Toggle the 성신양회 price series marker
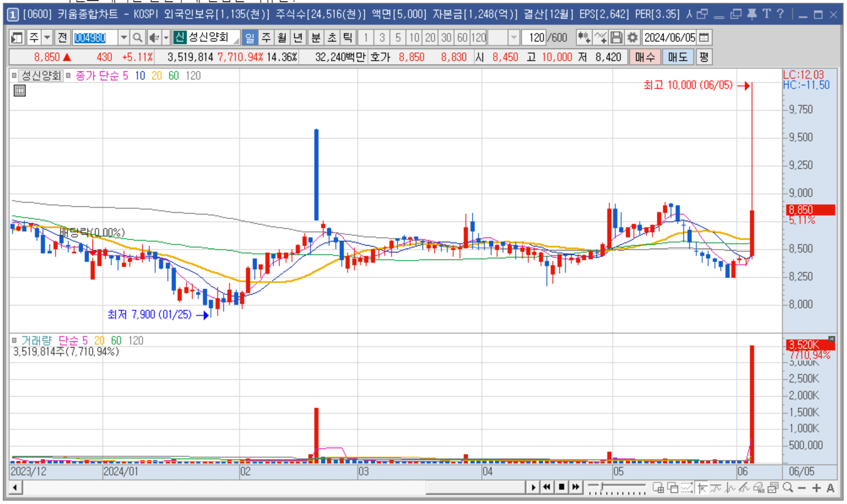This screenshot has width=847, height=504. click(x=15, y=75)
